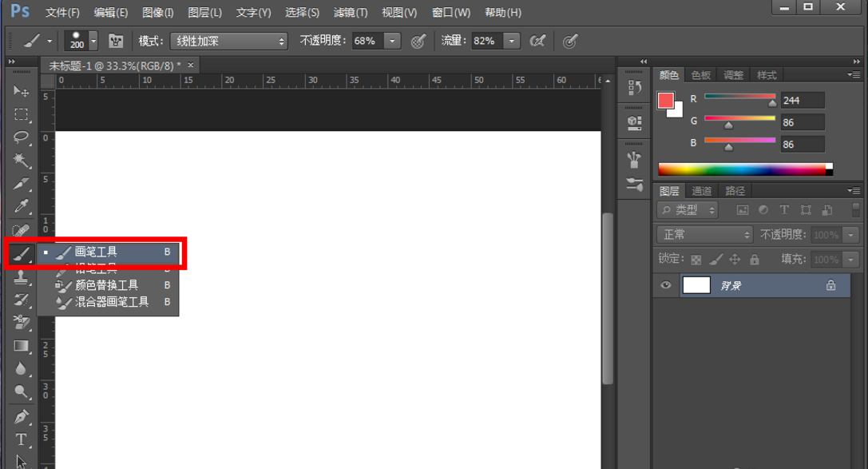Select the Move tool in the toolbox

(x=21, y=91)
